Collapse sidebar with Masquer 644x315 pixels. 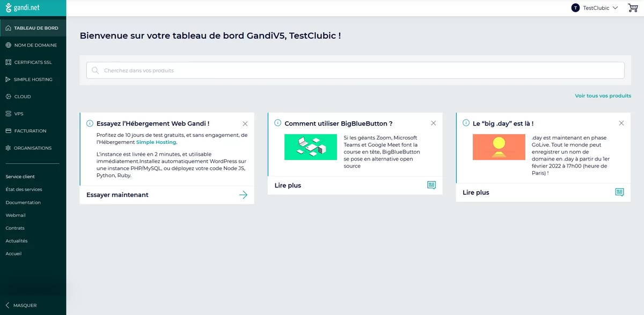(x=21, y=305)
